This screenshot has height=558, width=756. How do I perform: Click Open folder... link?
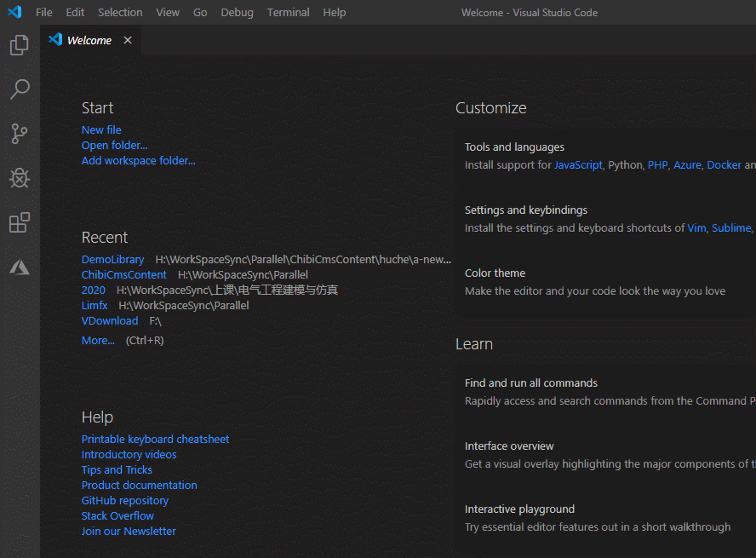114,145
